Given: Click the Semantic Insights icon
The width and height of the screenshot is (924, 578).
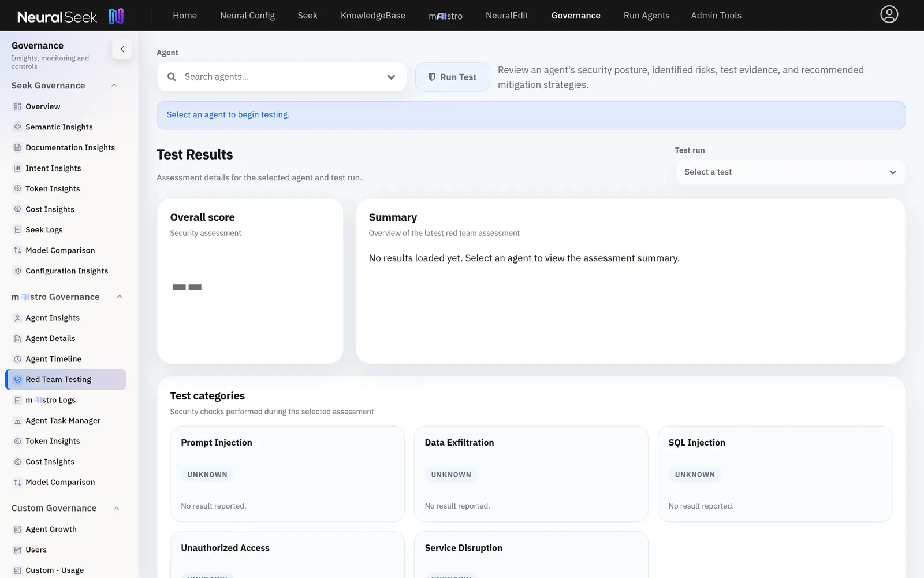Looking at the screenshot, I should [x=17, y=127].
